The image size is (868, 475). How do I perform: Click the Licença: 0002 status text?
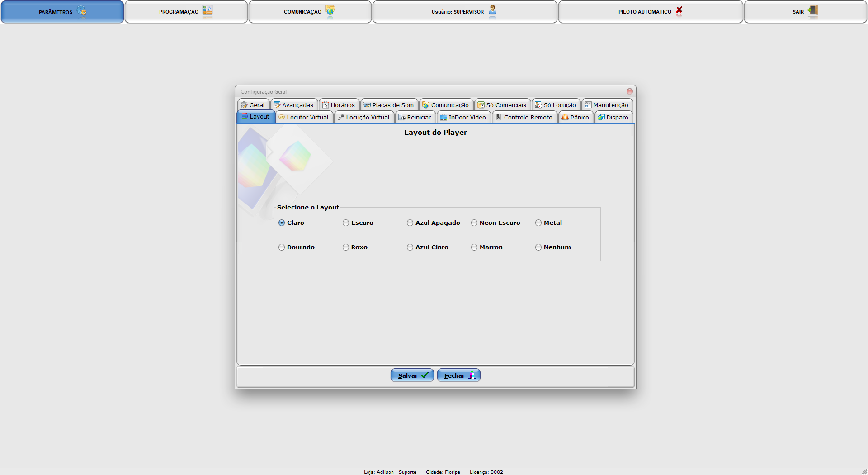click(486, 472)
